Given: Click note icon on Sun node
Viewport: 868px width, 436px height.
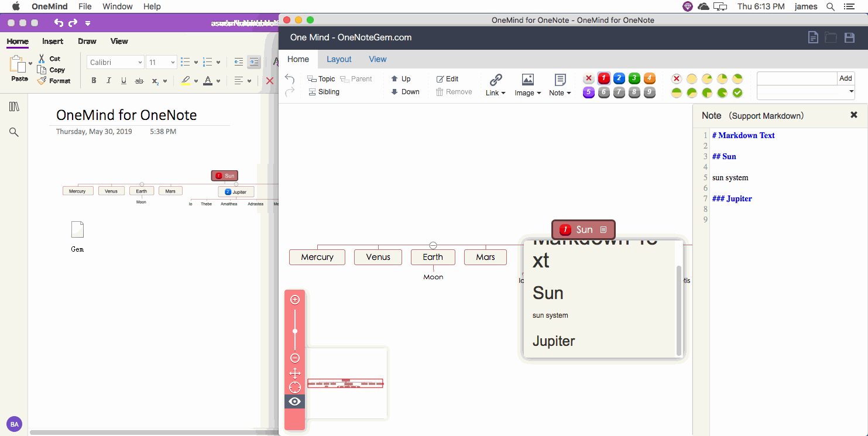Looking at the screenshot, I should tap(603, 230).
